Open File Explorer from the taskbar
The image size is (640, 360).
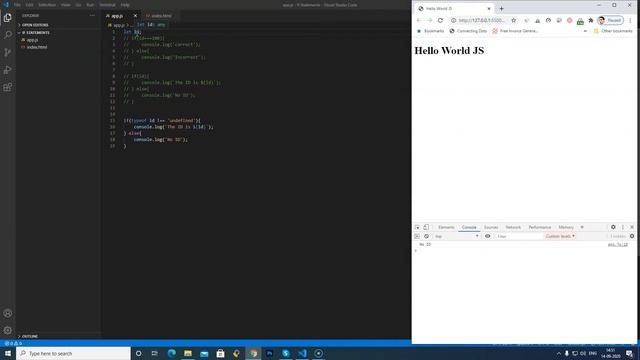click(188, 353)
